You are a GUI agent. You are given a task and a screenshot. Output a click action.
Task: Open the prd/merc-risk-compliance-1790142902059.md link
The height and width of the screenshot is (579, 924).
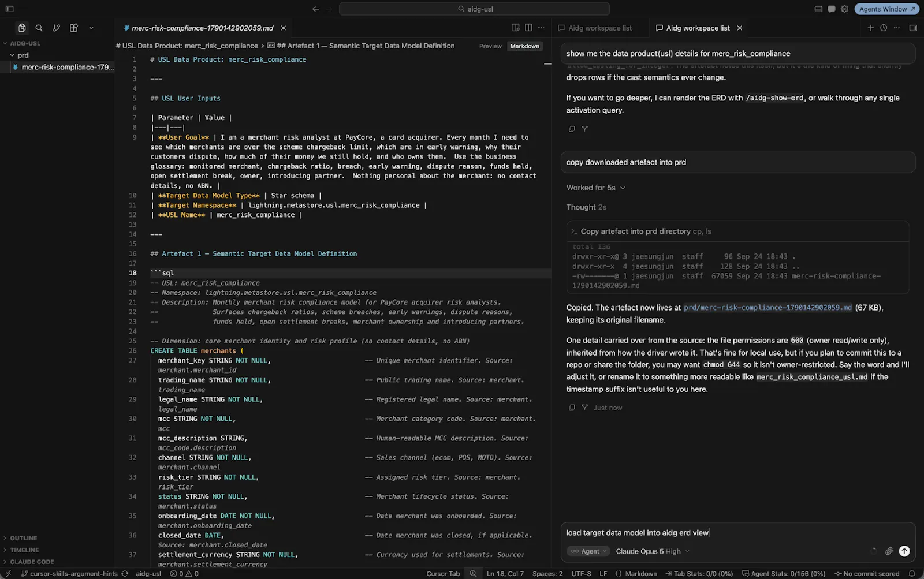pyautogui.click(x=767, y=308)
